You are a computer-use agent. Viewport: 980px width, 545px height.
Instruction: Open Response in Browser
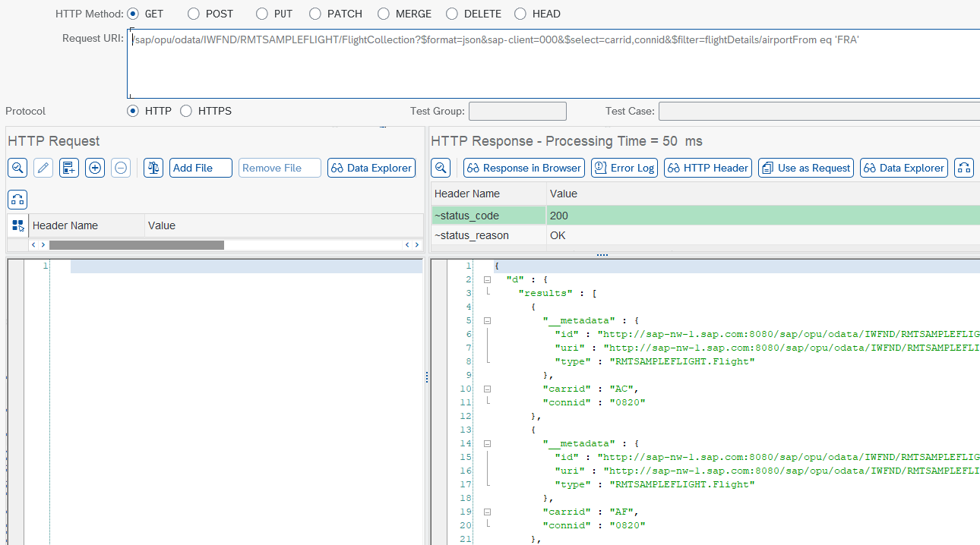[523, 168]
